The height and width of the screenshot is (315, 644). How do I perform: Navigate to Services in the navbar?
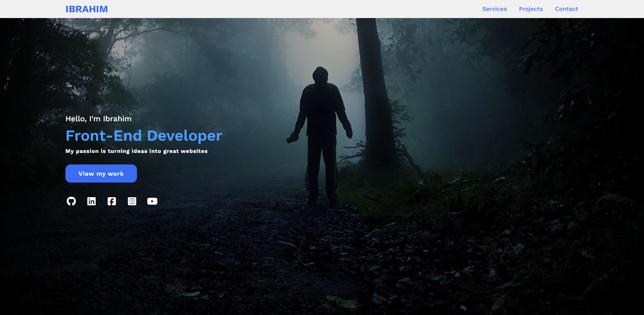pyautogui.click(x=494, y=9)
